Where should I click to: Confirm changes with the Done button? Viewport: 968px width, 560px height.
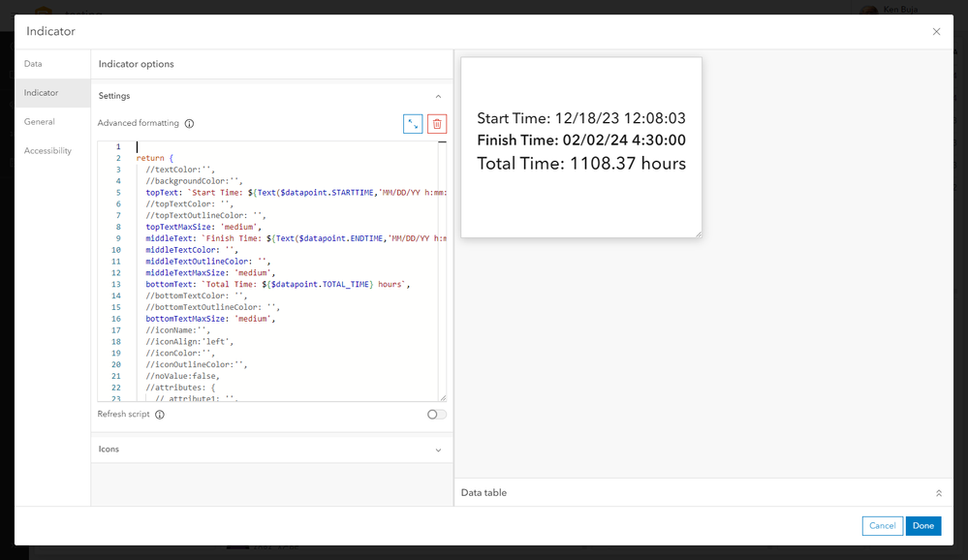[x=922, y=525]
